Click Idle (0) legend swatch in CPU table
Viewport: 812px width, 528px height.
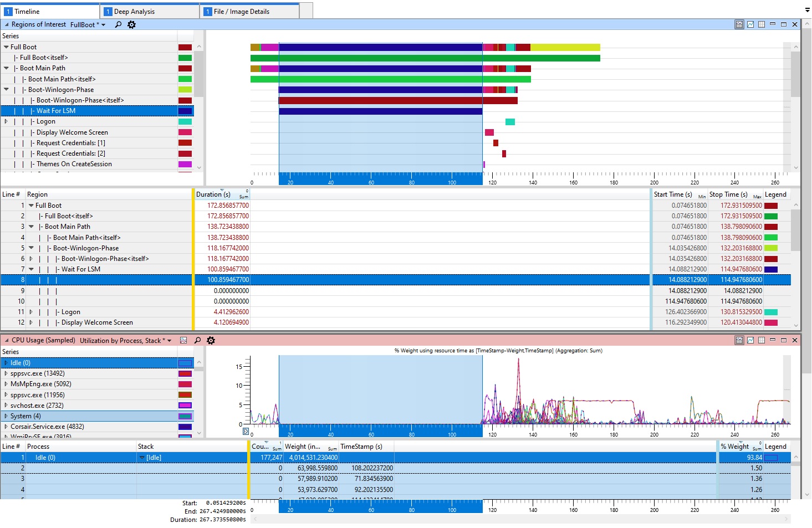(x=771, y=458)
